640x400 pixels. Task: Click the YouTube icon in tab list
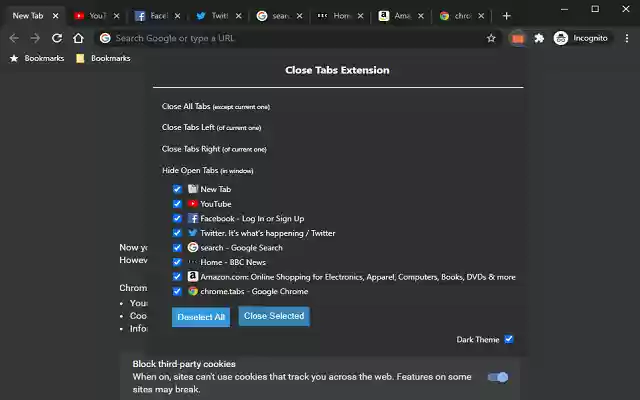(193, 203)
